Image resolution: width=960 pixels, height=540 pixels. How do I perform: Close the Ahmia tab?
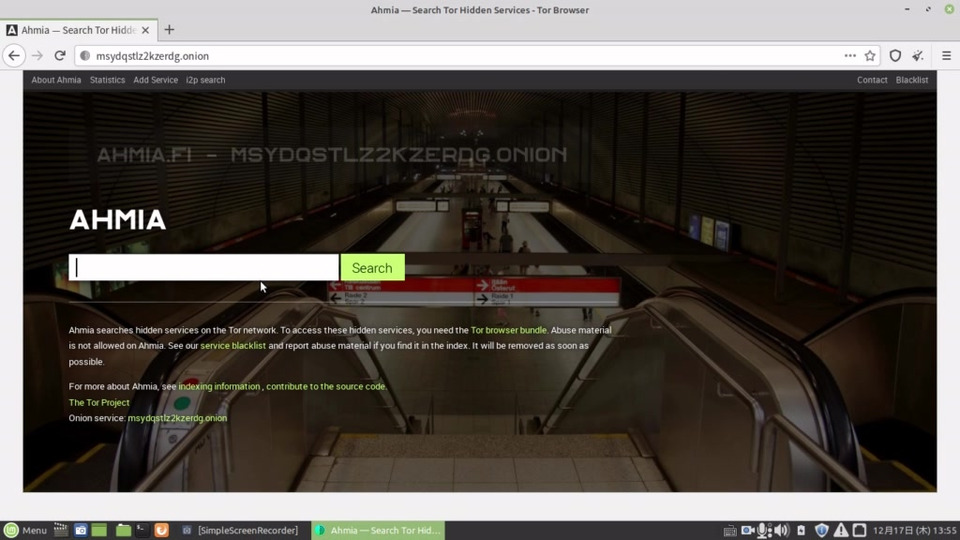[145, 30]
